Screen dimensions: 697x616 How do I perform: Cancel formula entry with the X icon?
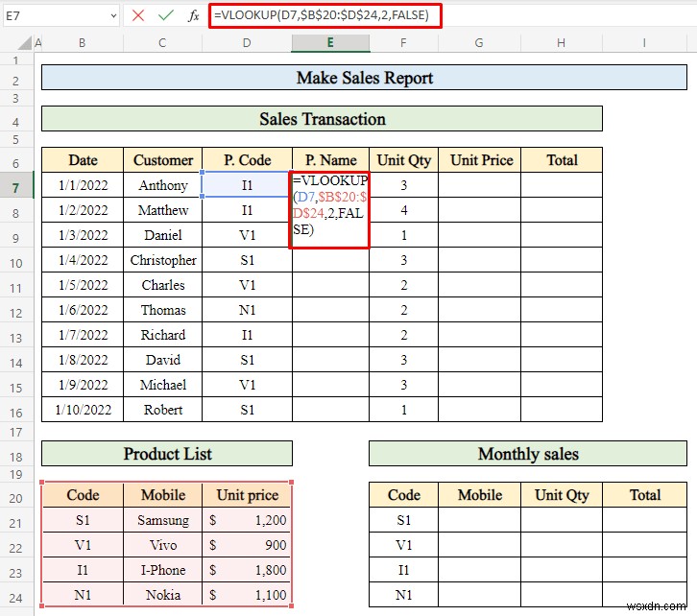(138, 16)
